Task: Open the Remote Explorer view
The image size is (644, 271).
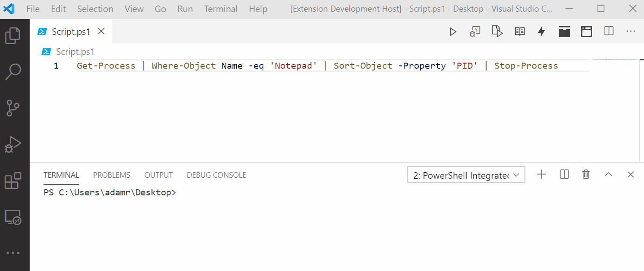Action: pyautogui.click(x=13, y=217)
